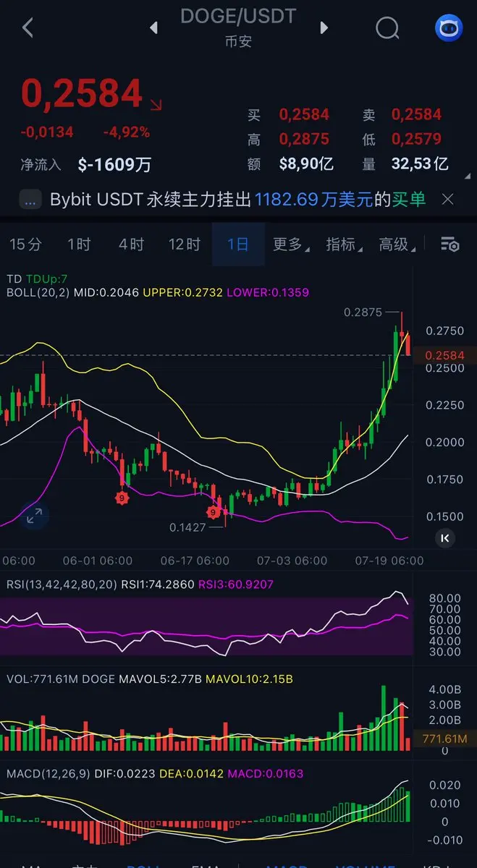
Task: Open the 指标 indicators dropdown
Action: (x=343, y=244)
